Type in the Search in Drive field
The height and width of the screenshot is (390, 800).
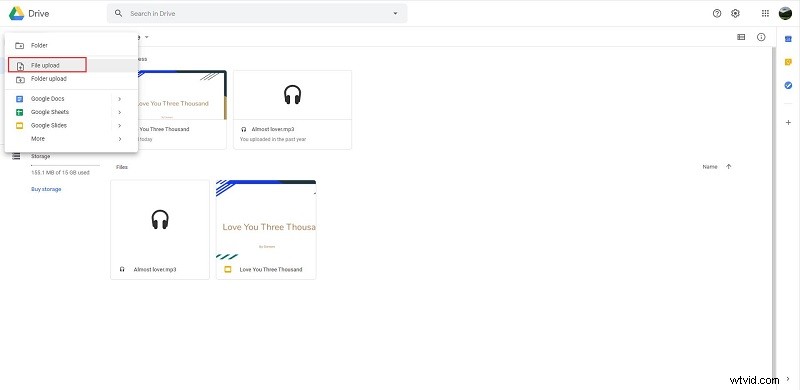257,13
